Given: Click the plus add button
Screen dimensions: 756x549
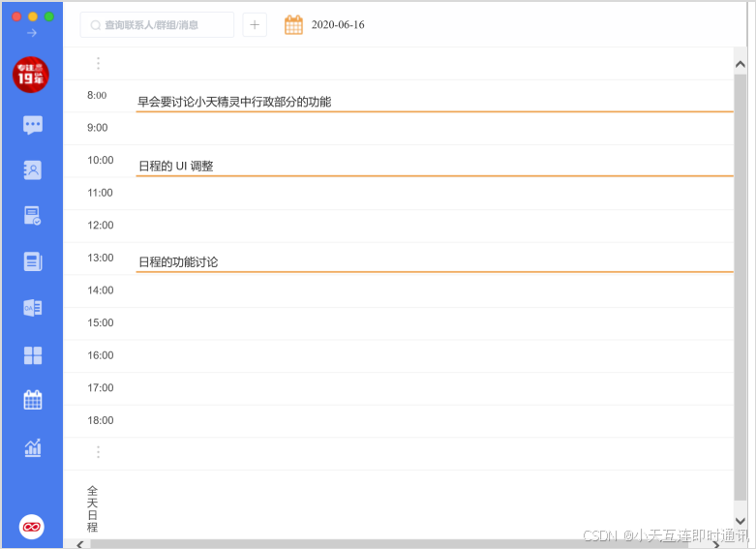Looking at the screenshot, I should coord(255,24).
